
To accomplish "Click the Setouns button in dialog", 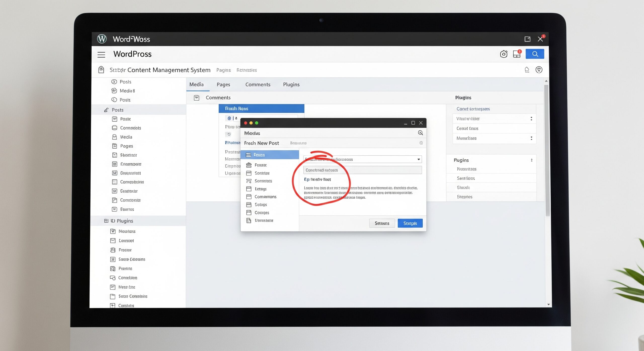I will pyautogui.click(x=382, y=223).
